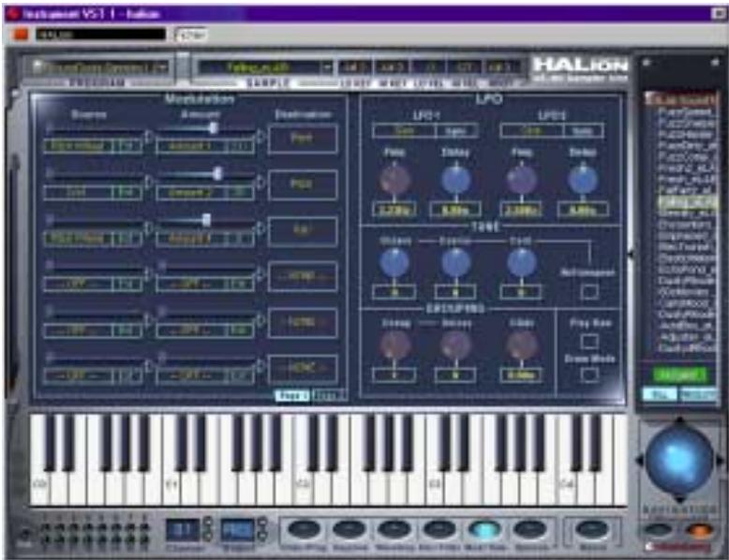This screenshot has width=729, height=560.
Task: Click the navigation ball right arrow
Action: click(720, 460)
